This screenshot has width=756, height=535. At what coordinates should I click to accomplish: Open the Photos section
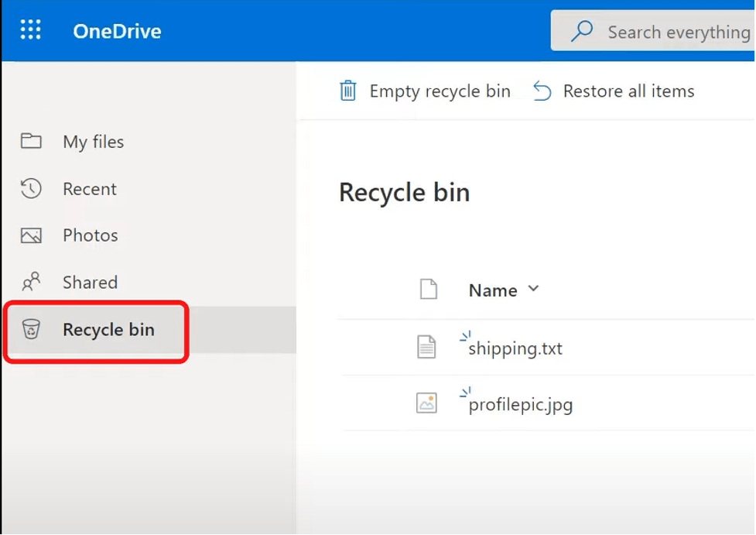91,235
